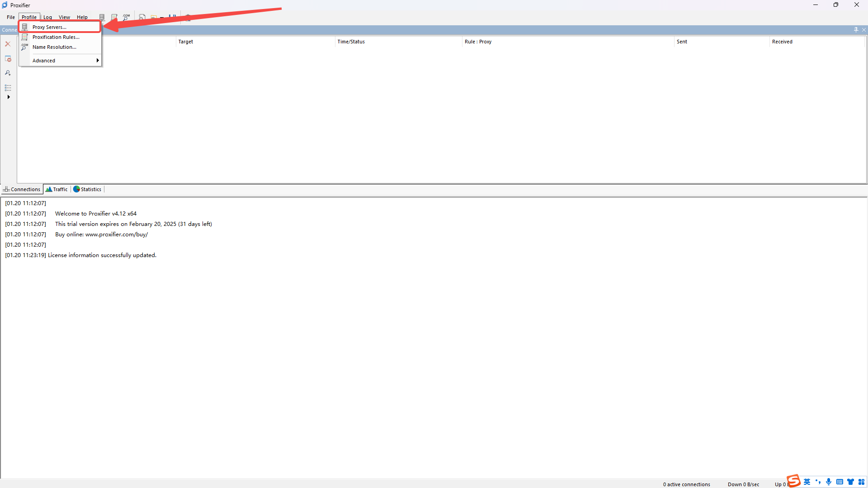Image resolution: width=868 pixels, height=488 pixels.
Task: Sort by the Sent column header
Action: click(722, 42)
